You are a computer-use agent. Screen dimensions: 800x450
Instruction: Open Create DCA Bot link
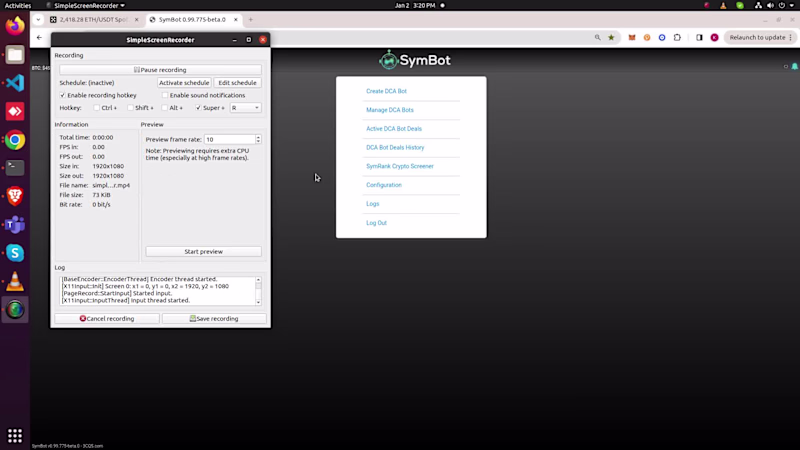tap(386, 91)
